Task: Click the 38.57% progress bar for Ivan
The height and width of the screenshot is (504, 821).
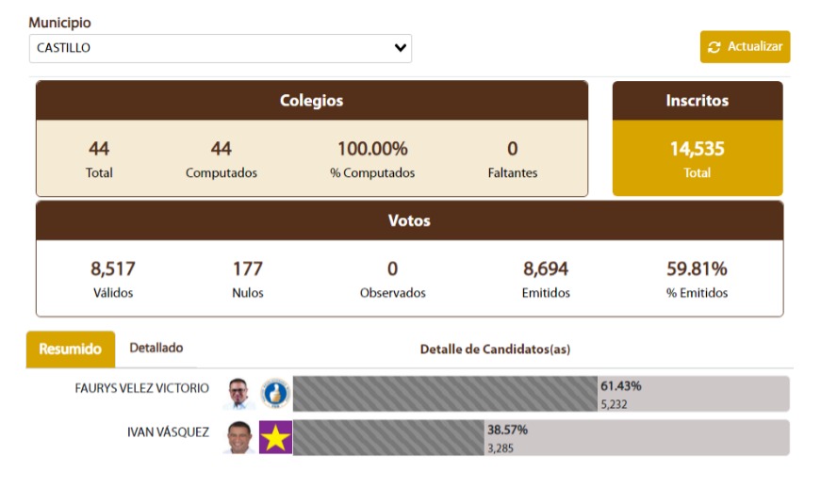Action: (x=387, y=438)
